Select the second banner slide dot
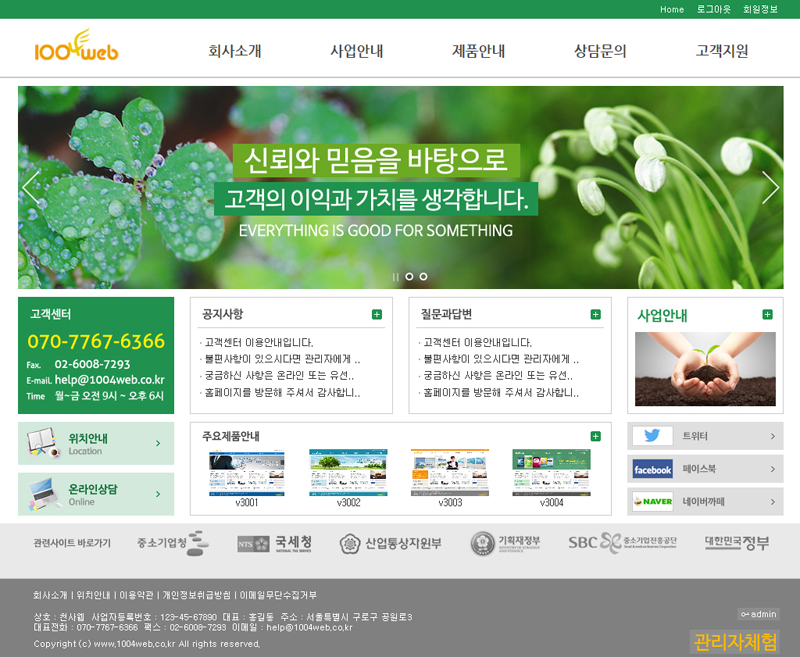Viewport: 800px width, 657px height. click(423, 277)
